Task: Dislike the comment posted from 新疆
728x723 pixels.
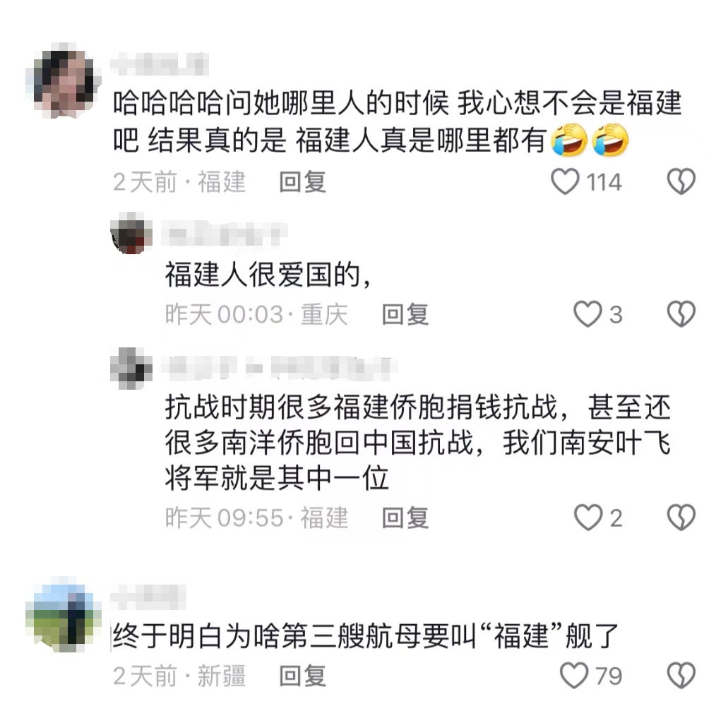Action: [x=681, y=676]
